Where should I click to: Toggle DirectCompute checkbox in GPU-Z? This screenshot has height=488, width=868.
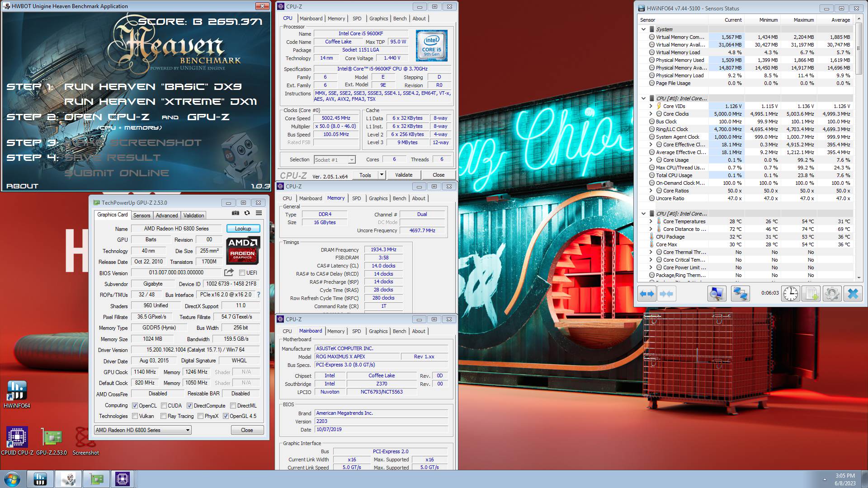pos(189,406)
